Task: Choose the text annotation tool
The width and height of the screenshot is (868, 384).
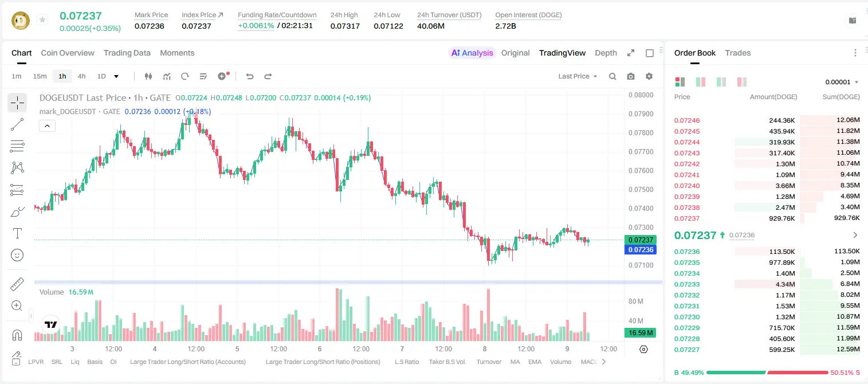Action: (x=17, y=233)
